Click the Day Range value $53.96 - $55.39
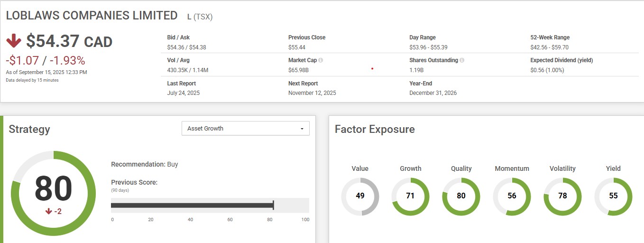Image resolution: width=644 pixels, height=243 pixels. 428,47
